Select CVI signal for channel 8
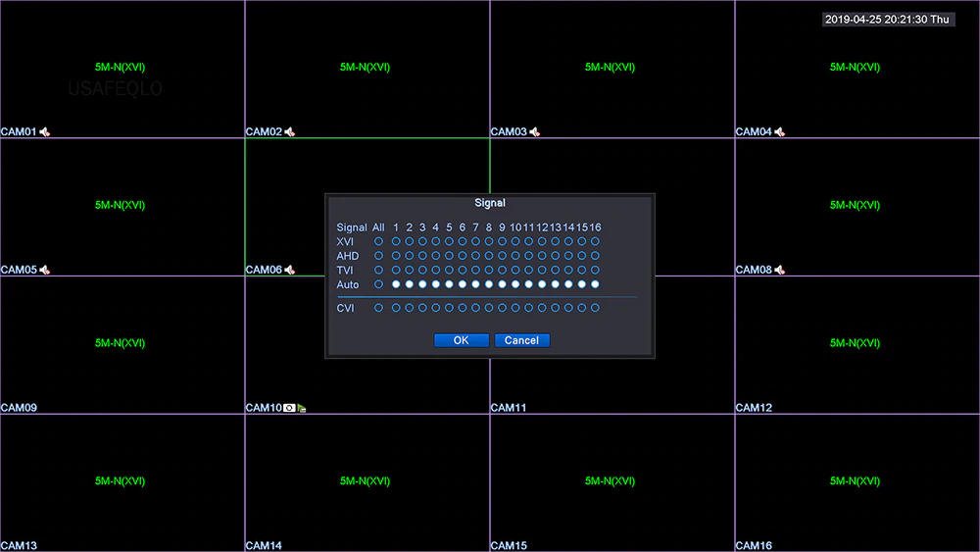The height and width of the screenshot is (552, 980). [x=489, y=308]
